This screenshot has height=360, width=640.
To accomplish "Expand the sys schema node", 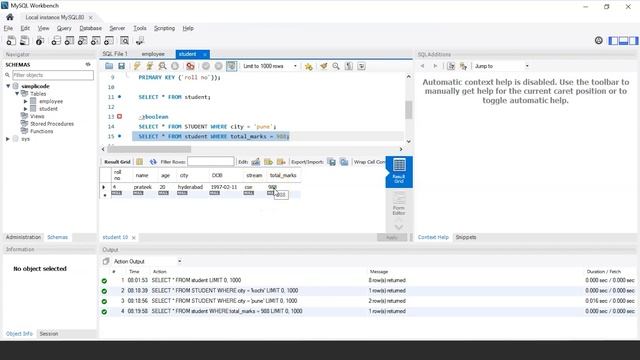I will [8, 139].
